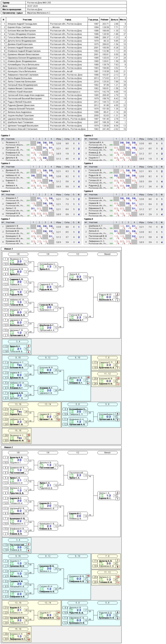Click the Группа 2 heading

[x=89, y=135]
